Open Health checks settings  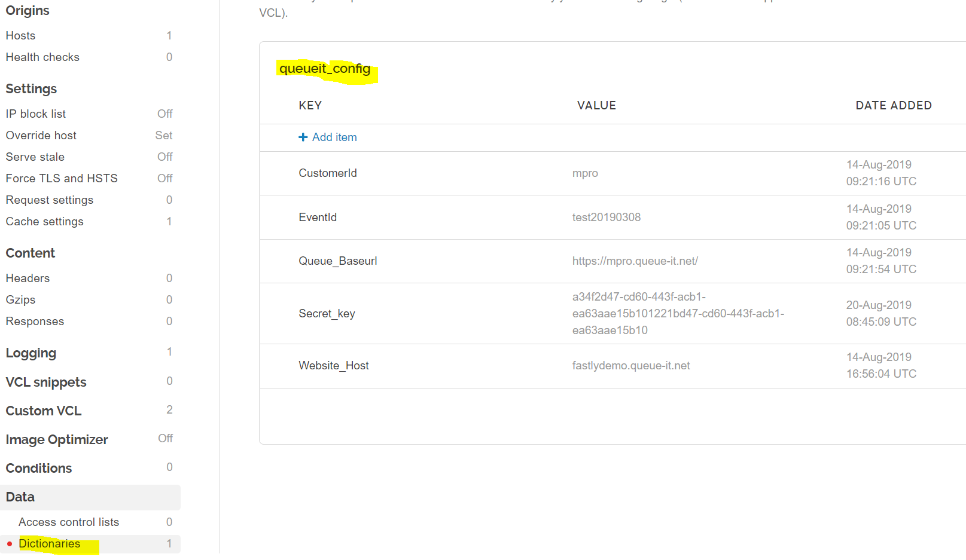42,57
